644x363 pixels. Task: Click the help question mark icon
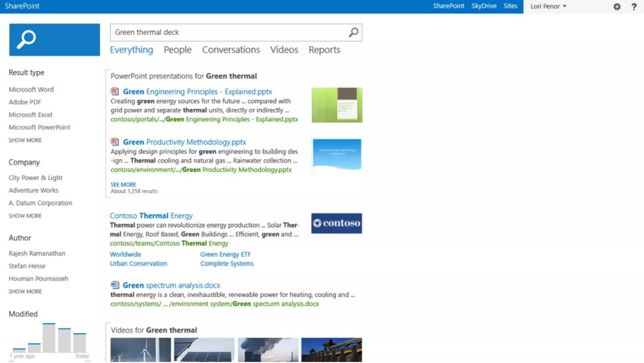pyautogui.click(x=634, y=7)
